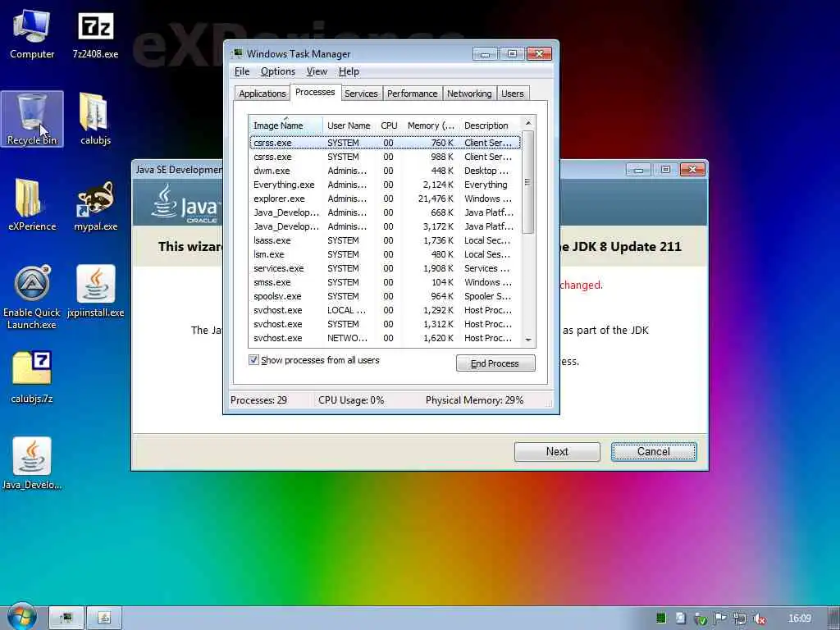Select the Recycle Bin icon
Viewport: 840px width, 630px height.
[x=32, y=119]
